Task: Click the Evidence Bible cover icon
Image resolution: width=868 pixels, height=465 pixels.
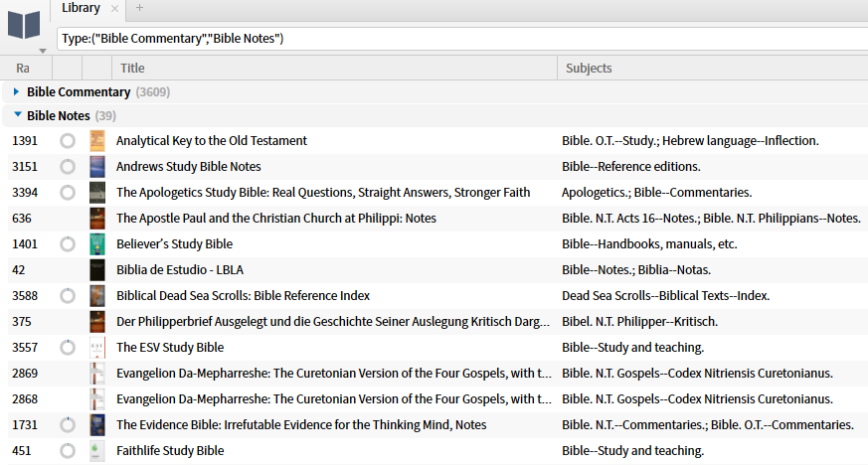Action: 96,425
